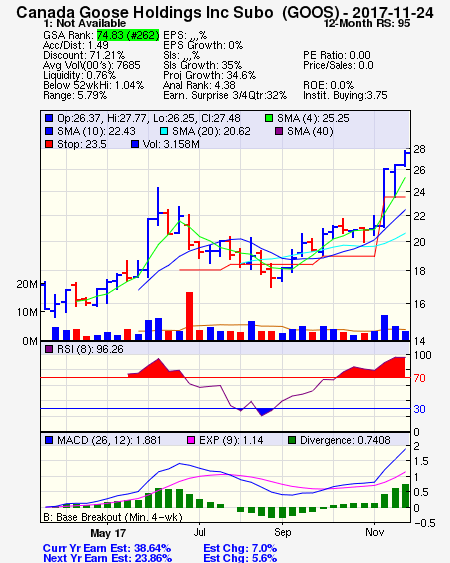Click the tall red volume spike bar

[x=189, y=316]
